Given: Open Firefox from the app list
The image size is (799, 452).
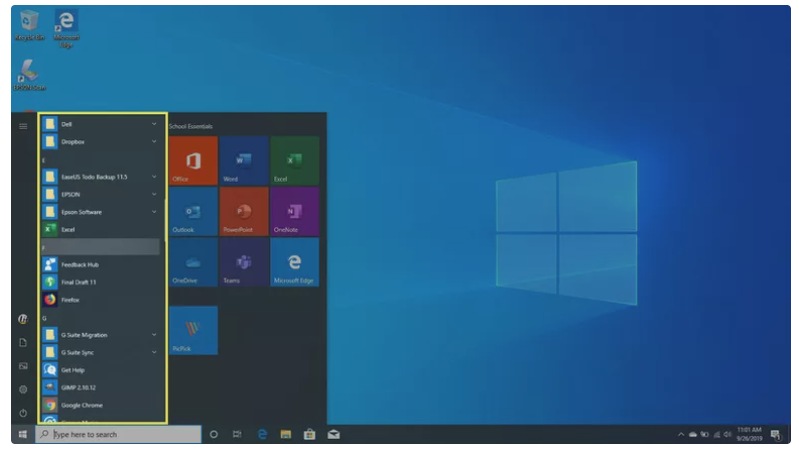Looking at the screenshot, I should tap(70, 300).
